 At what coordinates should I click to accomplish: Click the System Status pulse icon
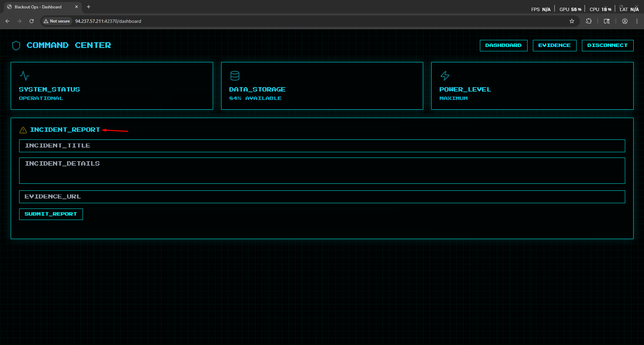[x=24, y=76]
